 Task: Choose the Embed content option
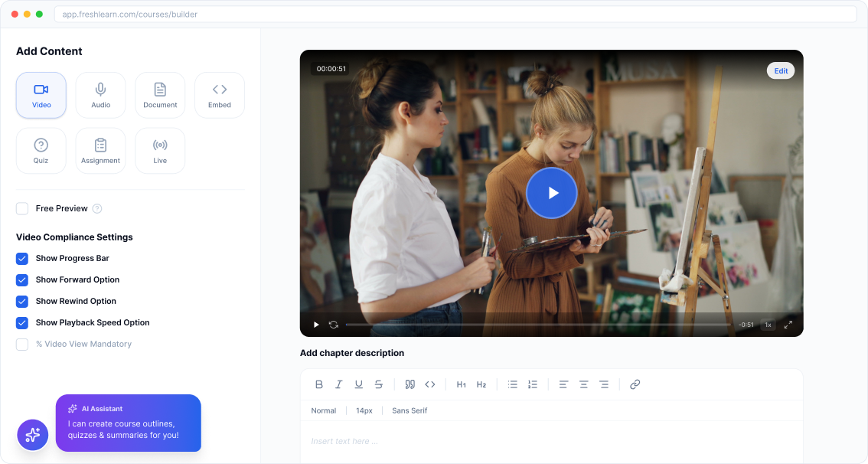point(220,95)
